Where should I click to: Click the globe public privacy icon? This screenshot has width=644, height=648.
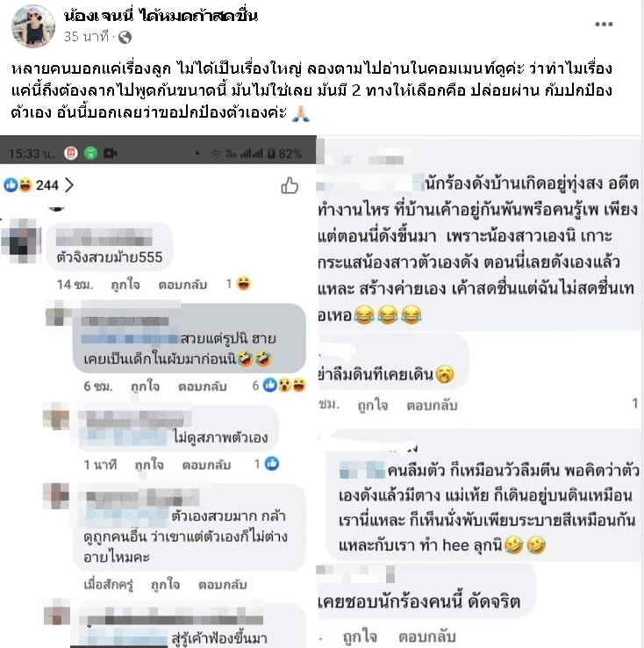pos(125,38)
